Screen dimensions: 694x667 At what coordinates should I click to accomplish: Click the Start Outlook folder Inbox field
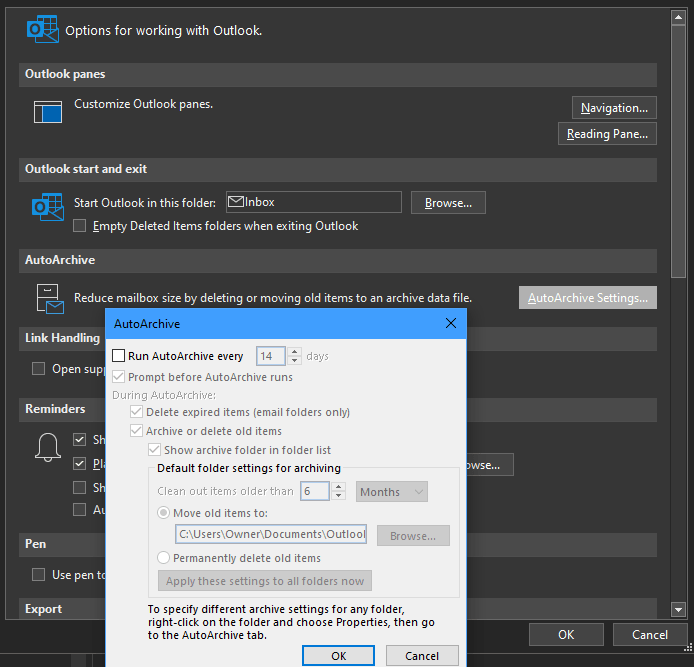313,202
